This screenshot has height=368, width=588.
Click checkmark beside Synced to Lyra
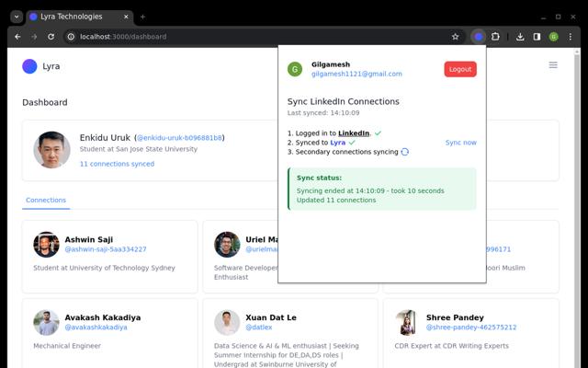[352, 143]
